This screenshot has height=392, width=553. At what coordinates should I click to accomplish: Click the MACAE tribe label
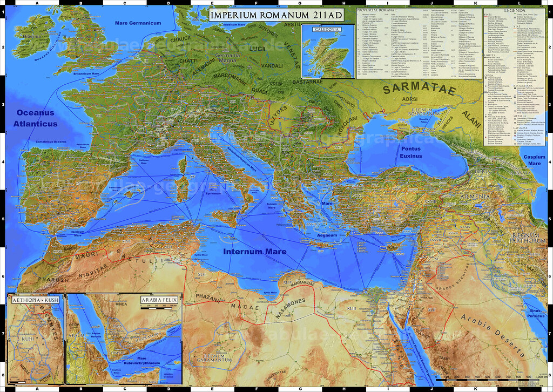(x=245, y=307)
